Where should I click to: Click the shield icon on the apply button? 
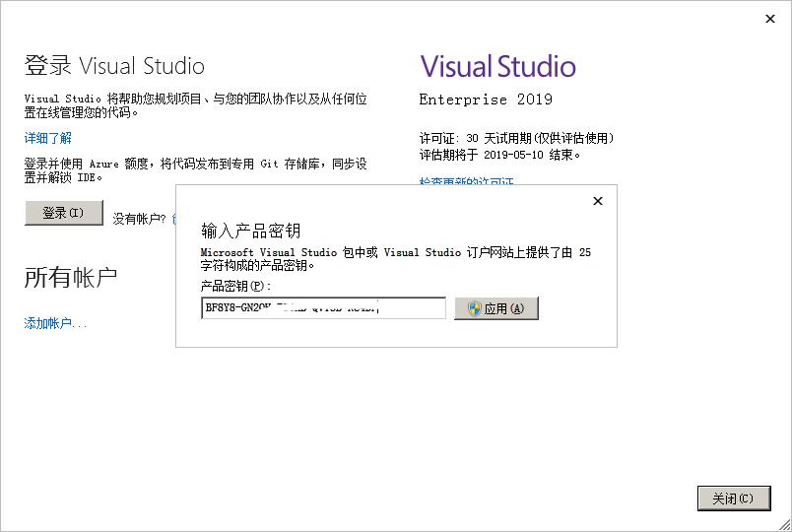tap(474, 308)
